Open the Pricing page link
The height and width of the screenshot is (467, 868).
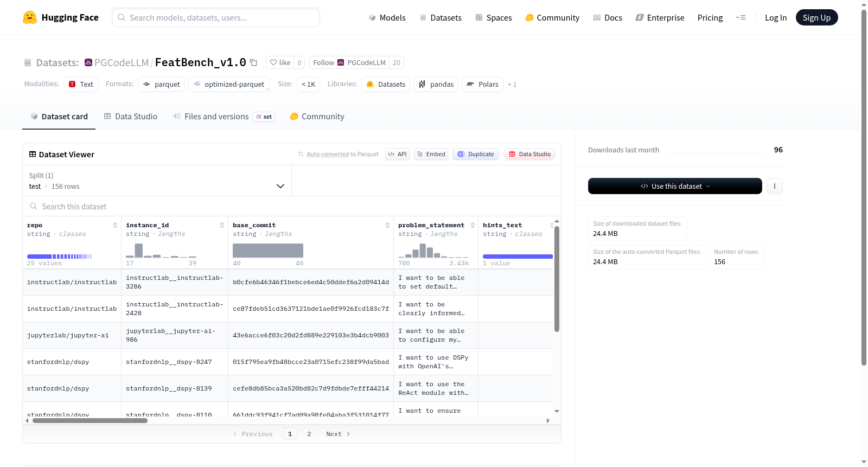[710, 17]
